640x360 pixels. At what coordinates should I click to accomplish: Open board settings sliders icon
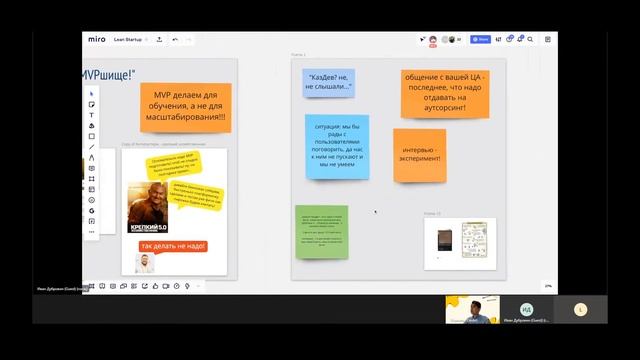point(498,39)
